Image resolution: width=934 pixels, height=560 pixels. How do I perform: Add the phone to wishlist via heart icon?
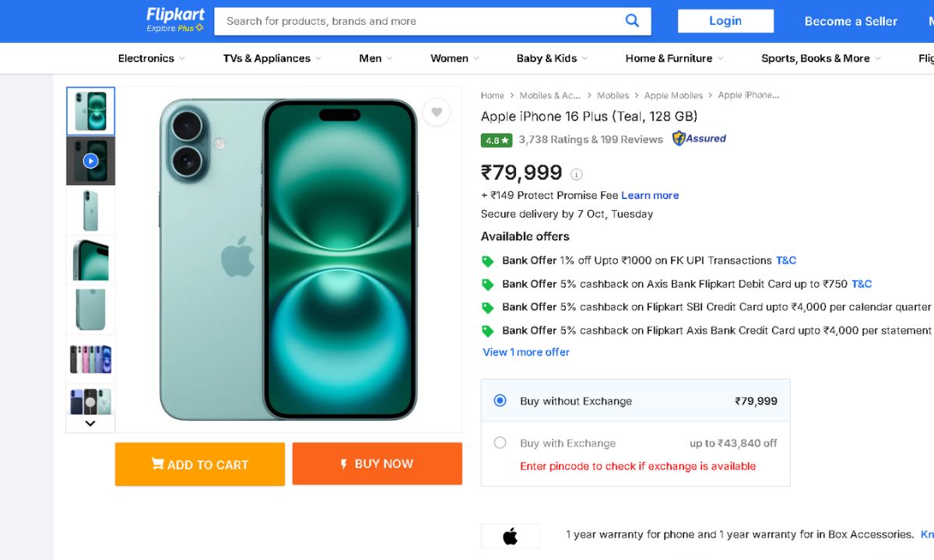point(437,113)
